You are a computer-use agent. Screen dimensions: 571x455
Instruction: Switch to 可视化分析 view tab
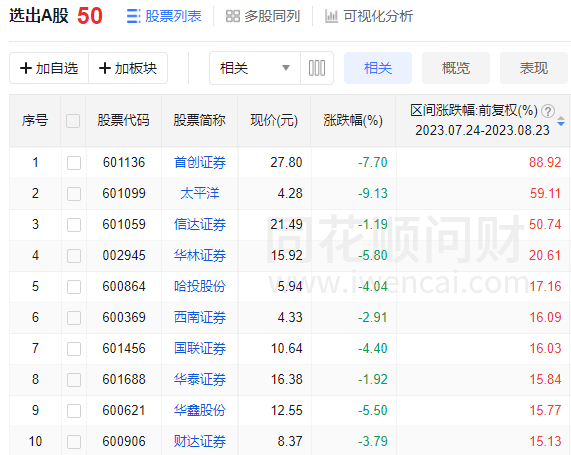369,16
